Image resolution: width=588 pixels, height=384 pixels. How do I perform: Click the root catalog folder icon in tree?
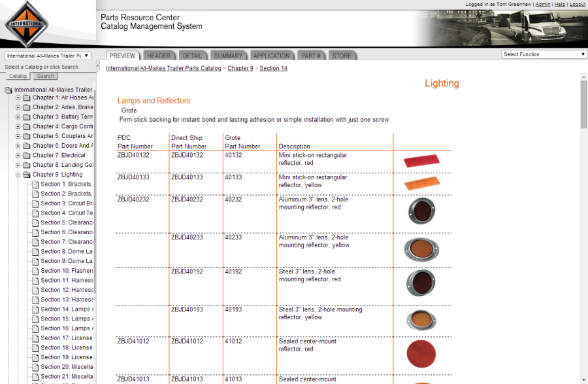(x=8, y=90)
